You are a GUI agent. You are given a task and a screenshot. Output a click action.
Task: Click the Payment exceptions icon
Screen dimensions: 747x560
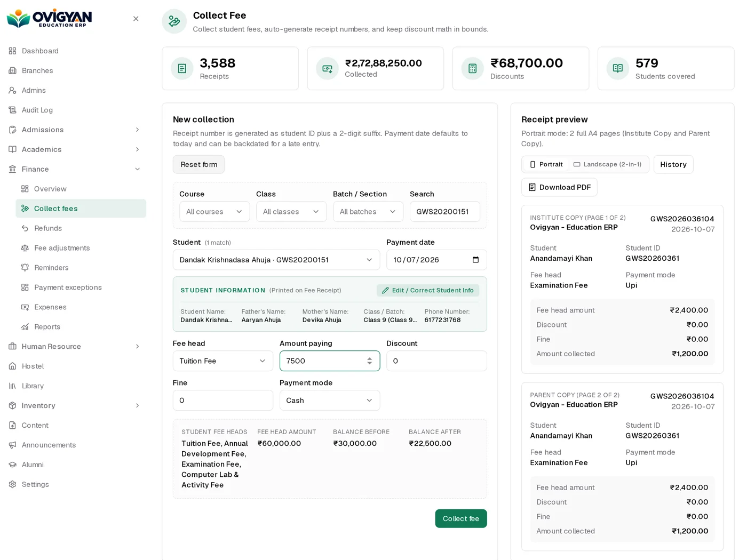(x=25, y=287)
